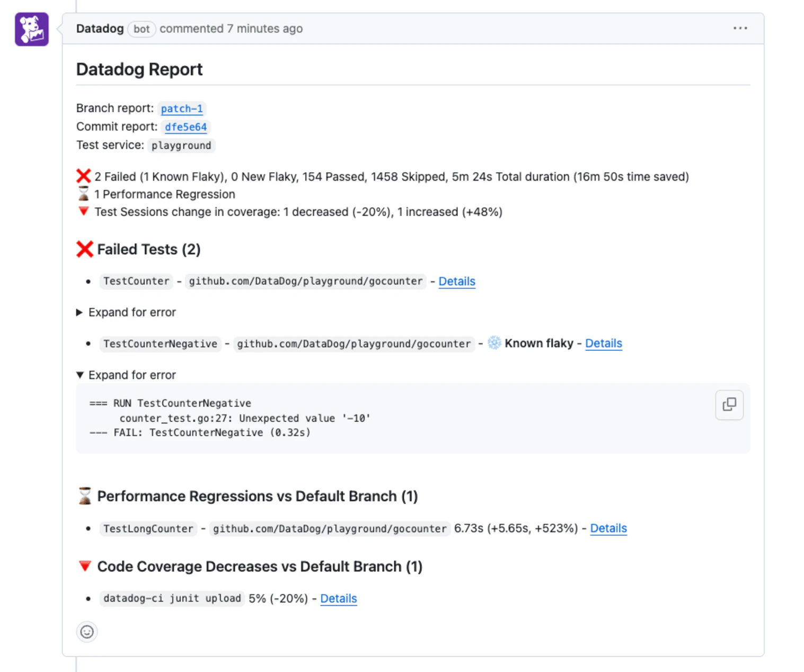The height and width of the screenshot is (672, 804).
Task: Click the Datadog author name
Action: pyautogui.click(x=100, y=29)
